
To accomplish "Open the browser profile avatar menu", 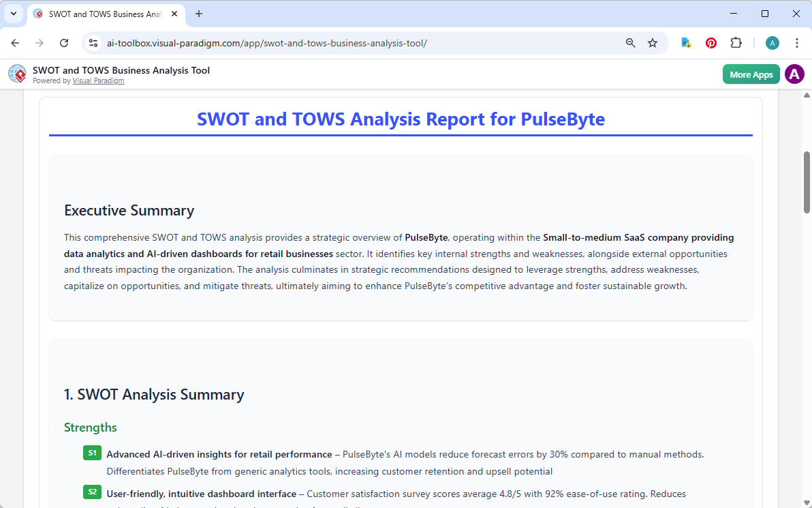I will [x=772, y=42].
